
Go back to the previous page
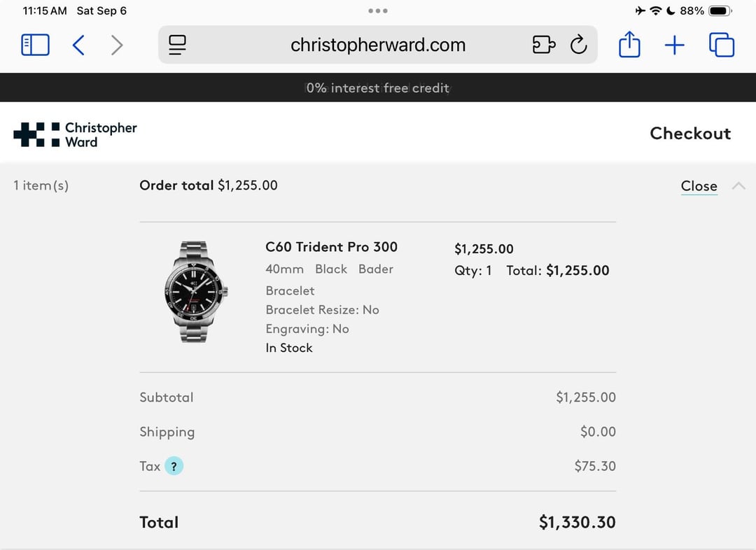(78, 45)
